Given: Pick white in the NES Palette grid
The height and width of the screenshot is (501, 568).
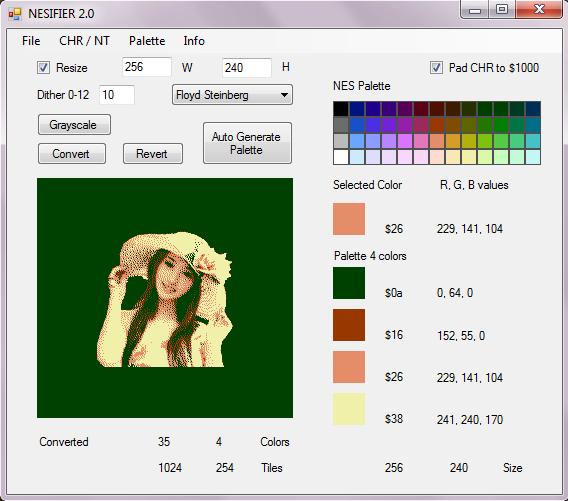Looking at the screenshot, I should point(341,157).
